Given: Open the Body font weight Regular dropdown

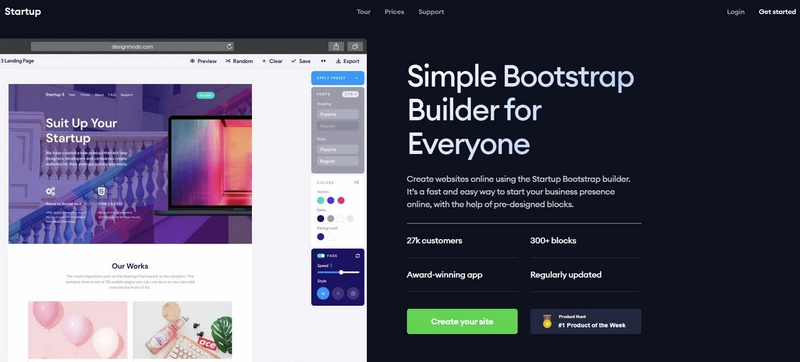Looking at the screenshot, I should (338, 161).
